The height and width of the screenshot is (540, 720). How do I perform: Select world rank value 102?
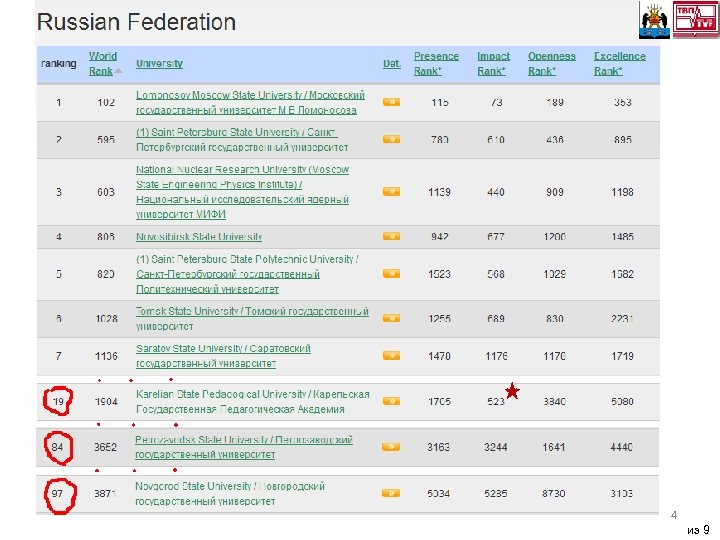pos(106,102)
